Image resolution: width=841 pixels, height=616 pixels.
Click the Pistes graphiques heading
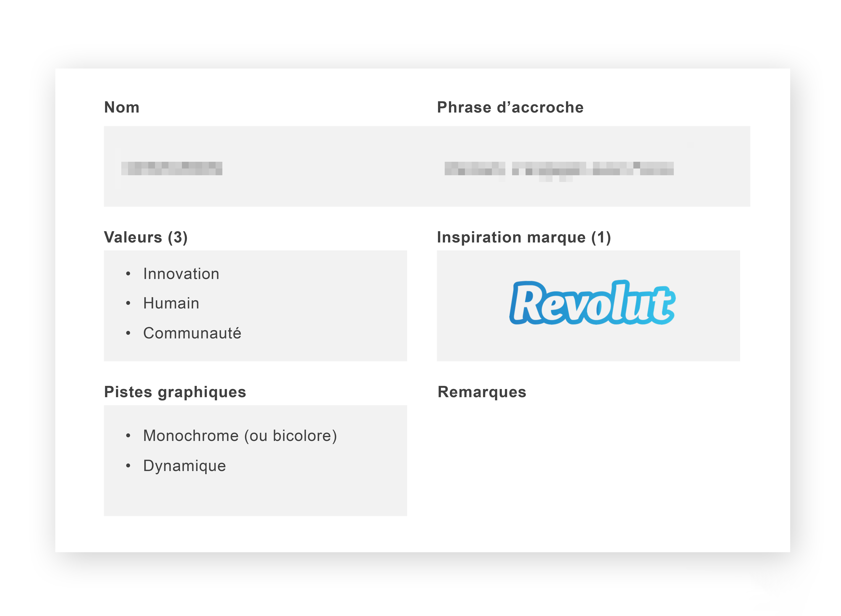coord(175,392)
